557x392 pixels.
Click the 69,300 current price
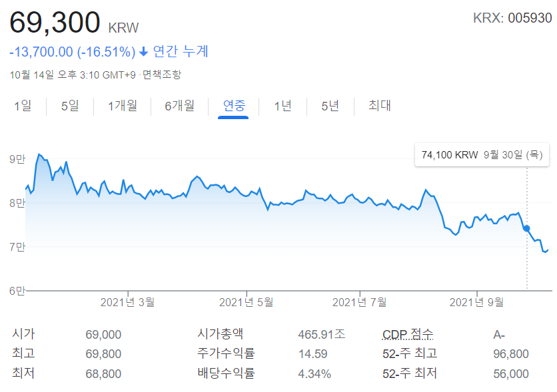pos(55,23)
